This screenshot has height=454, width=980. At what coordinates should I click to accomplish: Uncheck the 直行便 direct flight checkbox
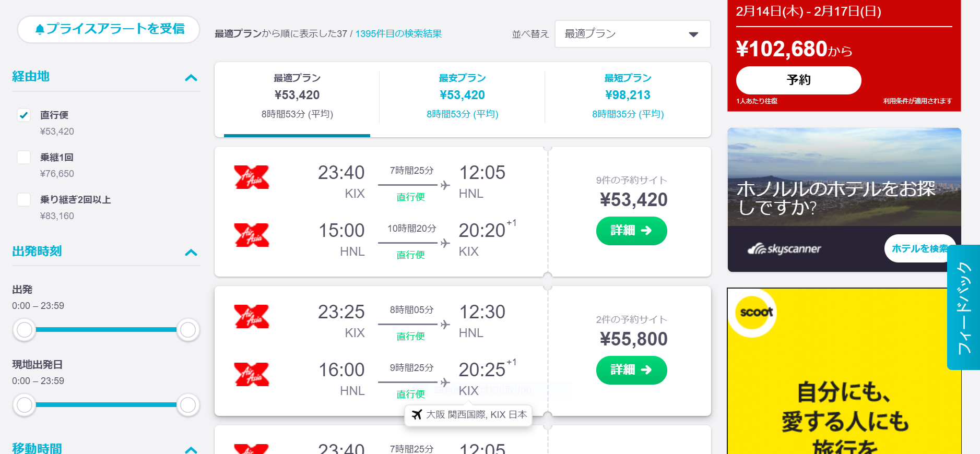(24, 115)
